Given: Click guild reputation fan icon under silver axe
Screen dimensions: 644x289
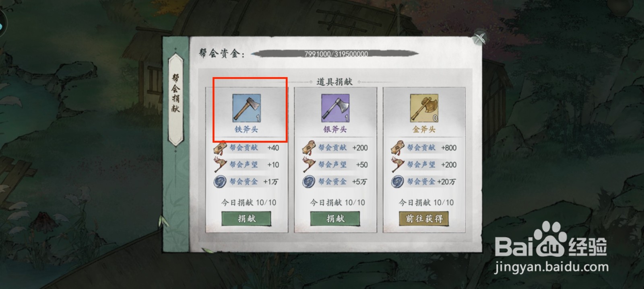Looking at the screenshot, I should pos(309,164).
